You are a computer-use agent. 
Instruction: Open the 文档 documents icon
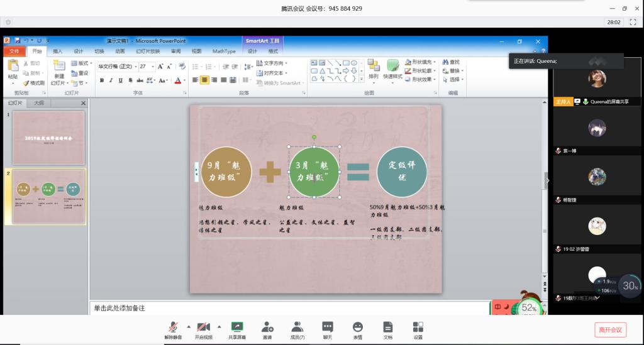tap(388, 328)
